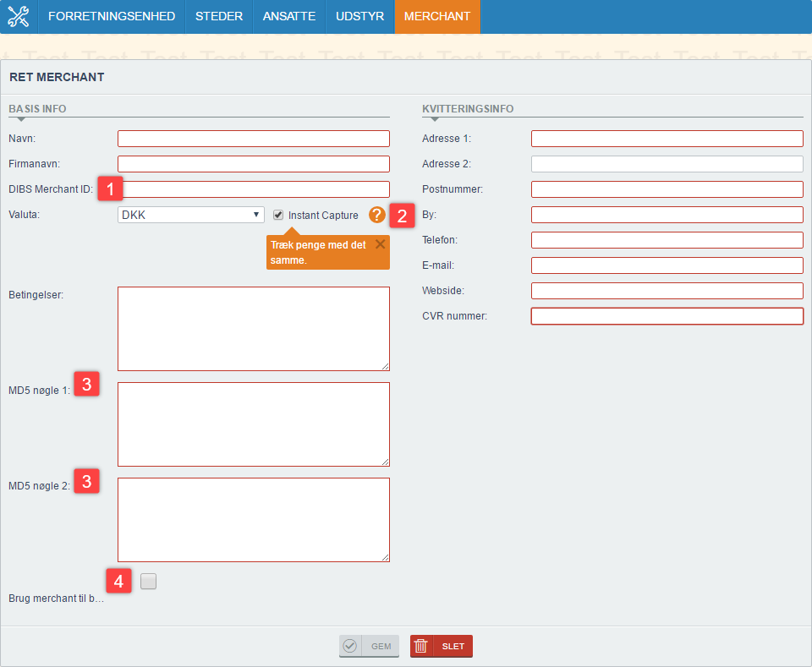Screen dimensions: 812x667
Task: Focus the Adresse 2 input field
Action: point(667,164)
